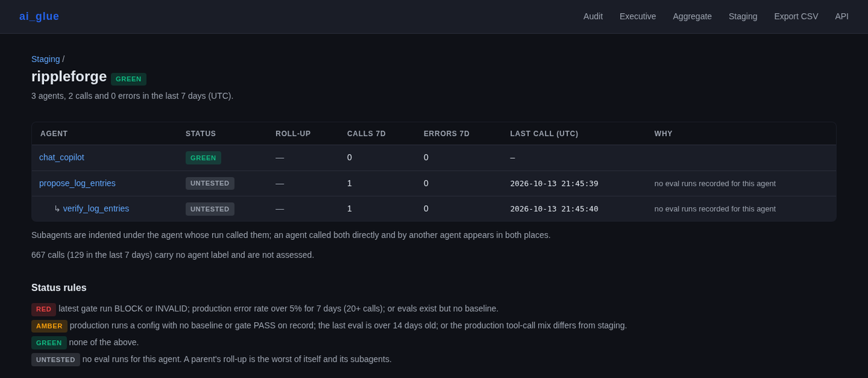Viewport: 868px width, 378px height.
Task: Click the Status rules heading
Action: (x=59, y=288)
